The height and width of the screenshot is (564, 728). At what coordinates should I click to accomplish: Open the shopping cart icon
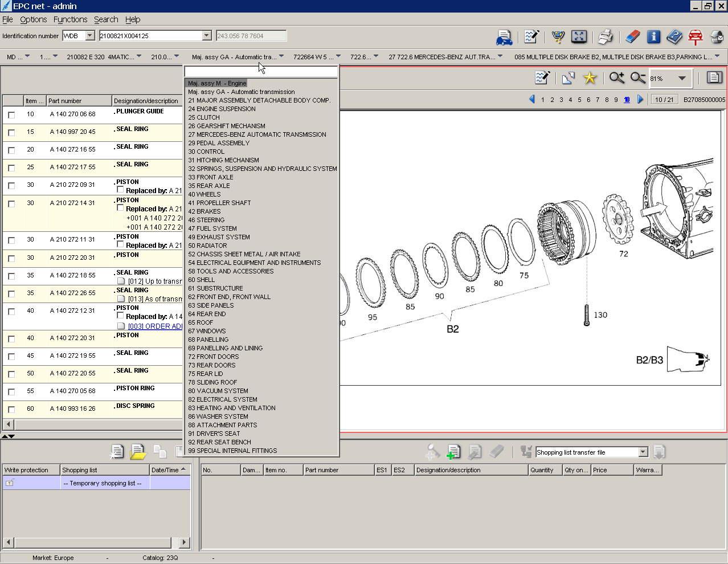click(x=558, y=36)
